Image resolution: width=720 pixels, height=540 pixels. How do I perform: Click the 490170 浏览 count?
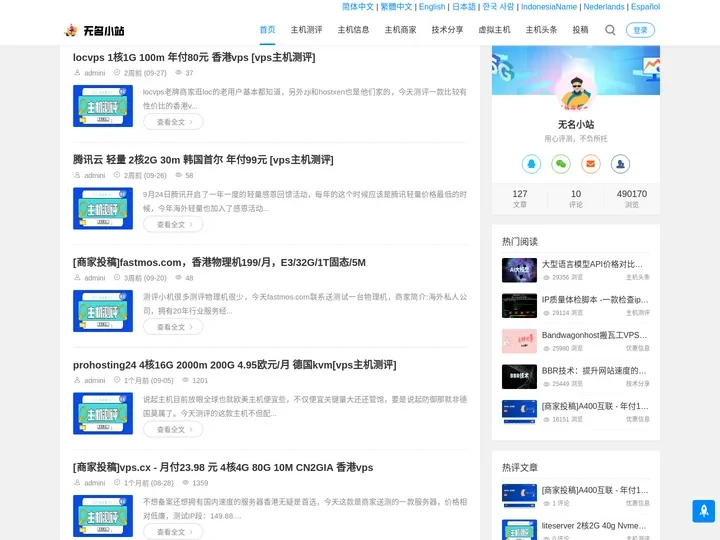point(632,198)
